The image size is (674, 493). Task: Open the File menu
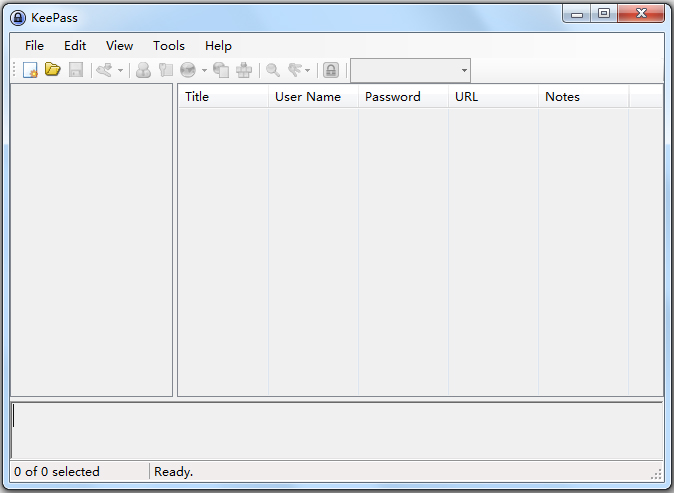(34, 46)
